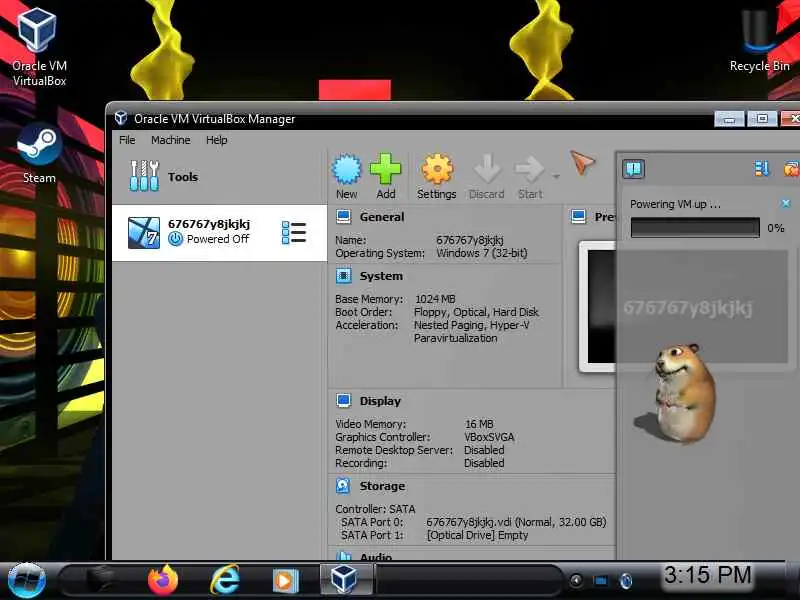Open the Machine menu

[x=170, y=140]
